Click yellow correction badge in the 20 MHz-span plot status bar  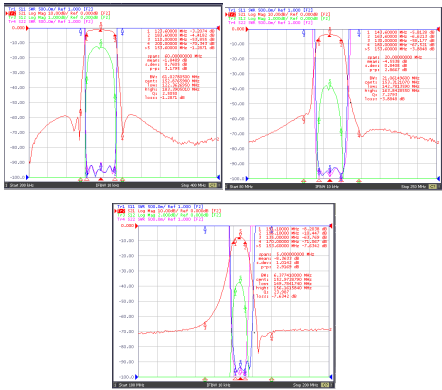pyautogui.click(x=433, y=186)
